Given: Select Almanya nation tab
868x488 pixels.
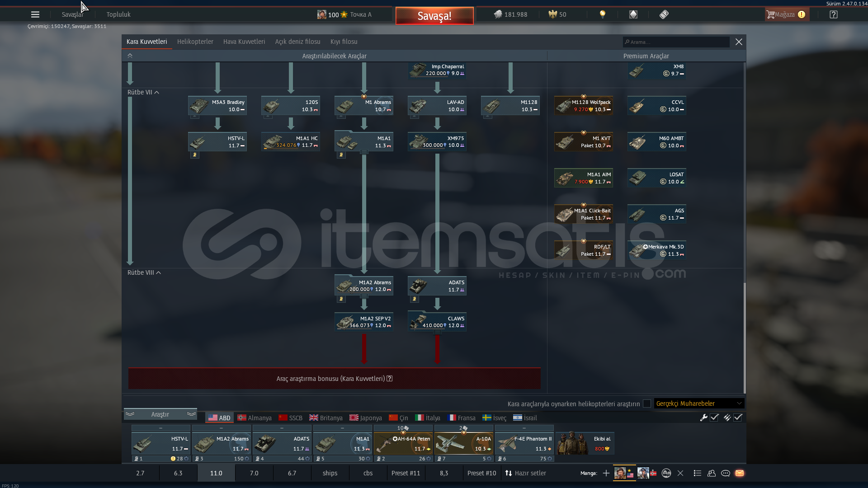Looking at the screenshot, I should pyautogui.click(x=255, y=418).
